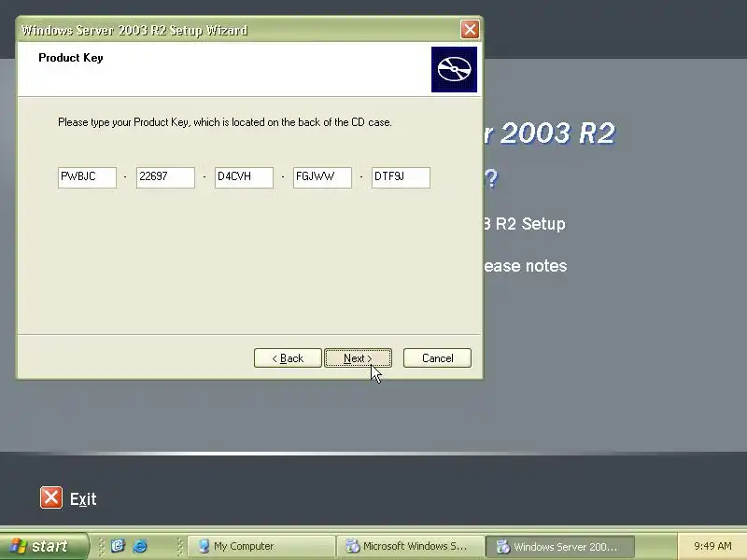The width and height of the screenshot is (747, 560).
Task: Click into the product key field FGJWW
Action: point(322,177)
